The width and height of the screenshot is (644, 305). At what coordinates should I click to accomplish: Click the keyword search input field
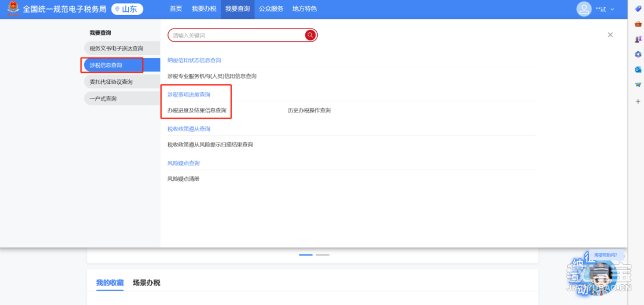tap(237, 35)
